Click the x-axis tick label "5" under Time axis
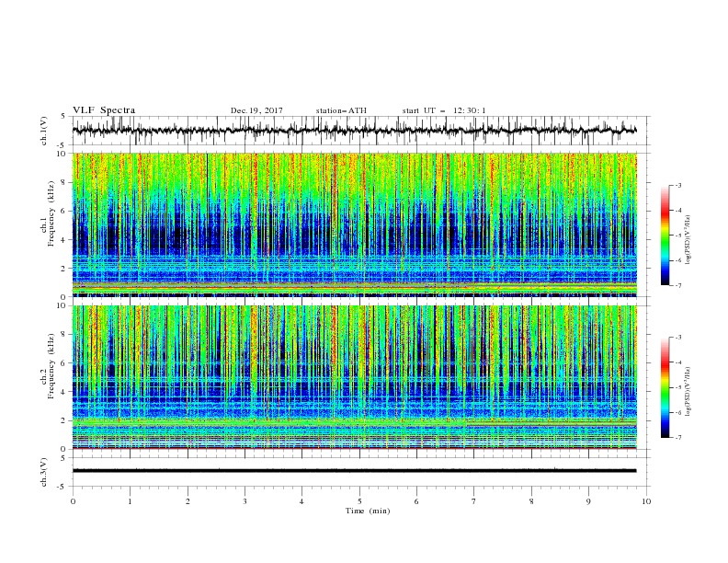The image size is (728, 563). point(359,501)
